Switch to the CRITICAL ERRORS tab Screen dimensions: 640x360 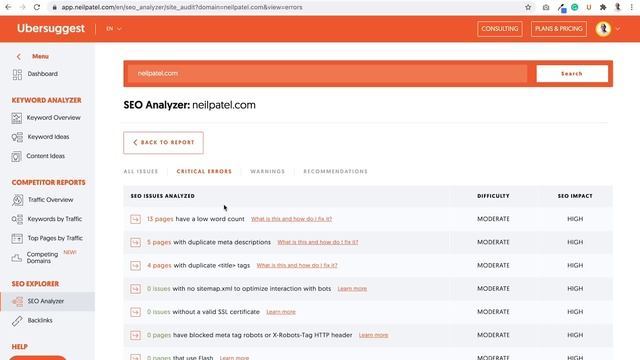coord(204,171)
